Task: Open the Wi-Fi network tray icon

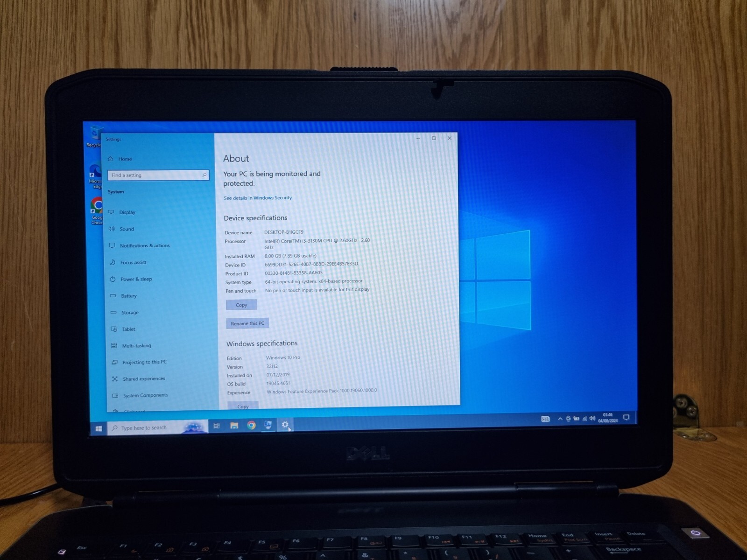Action: click(585, 419)
